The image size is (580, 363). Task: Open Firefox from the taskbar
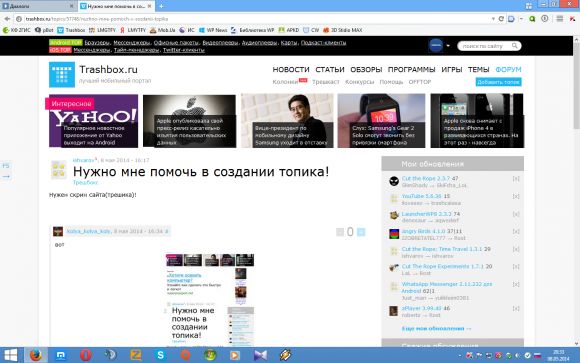point(36,355)
